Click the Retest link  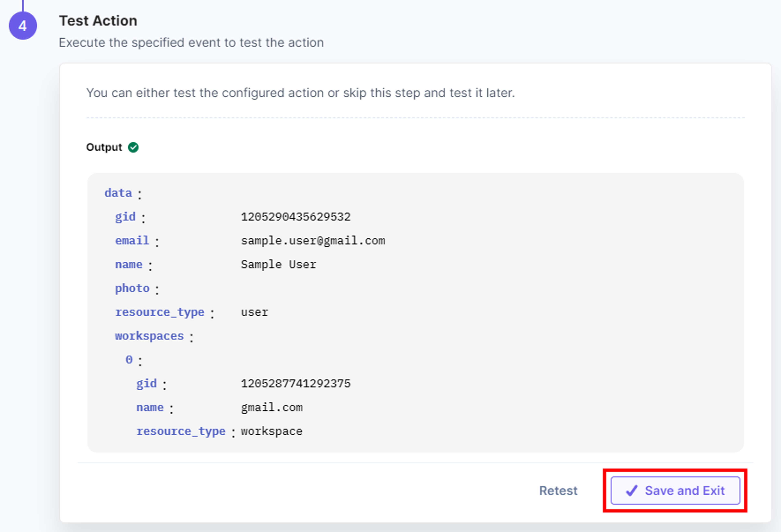pos(558,491)
